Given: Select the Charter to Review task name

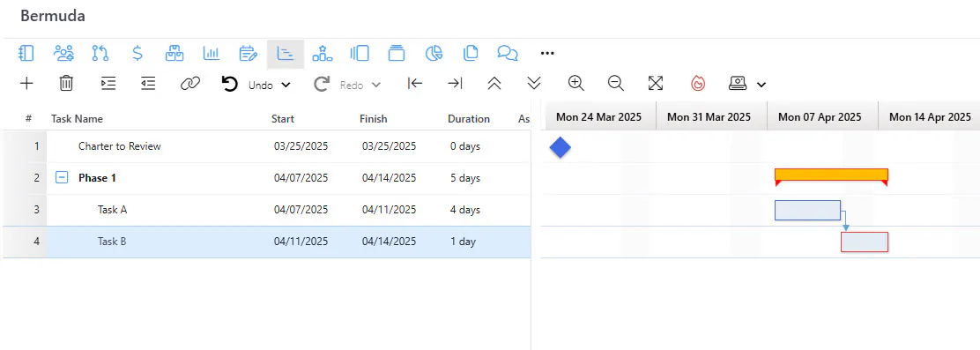Looking at the screenshot, I should pyautogui.click(x=119, y=146).
